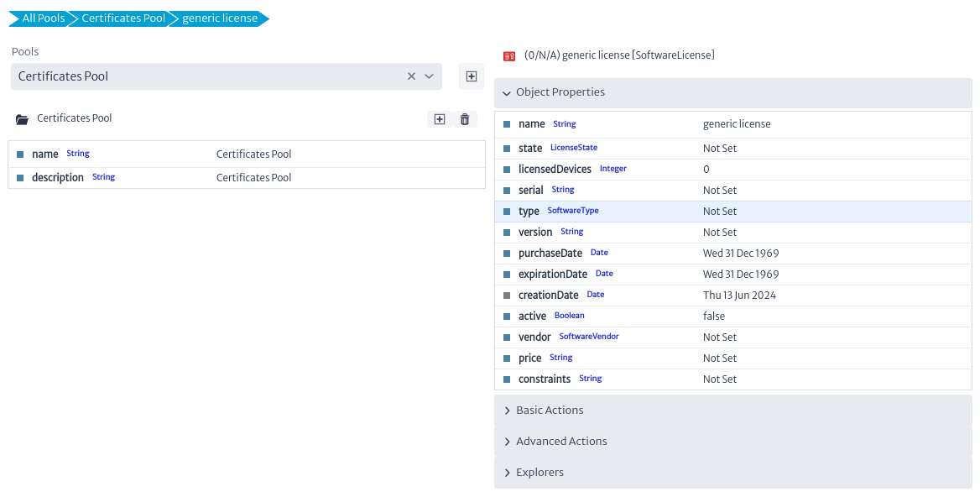Screen dimensions: 980x497
Task: Open Certificates Pool breadcrumb
Action: pyautogui.click(x=123, y=18)
